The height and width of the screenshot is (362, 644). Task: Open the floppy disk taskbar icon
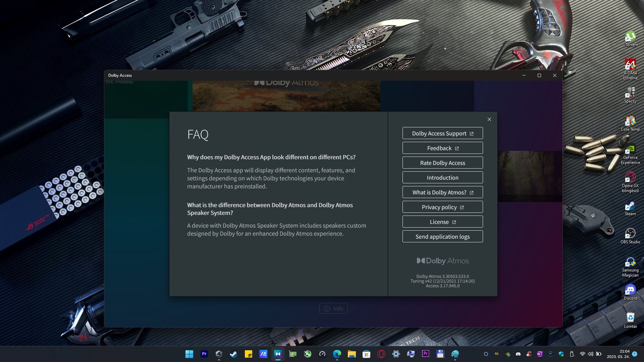(440, 354)
